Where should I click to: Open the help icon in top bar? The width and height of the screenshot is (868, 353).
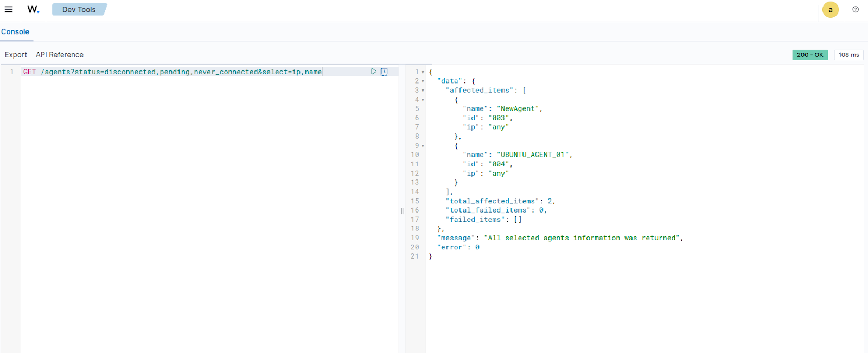point(856,9)
